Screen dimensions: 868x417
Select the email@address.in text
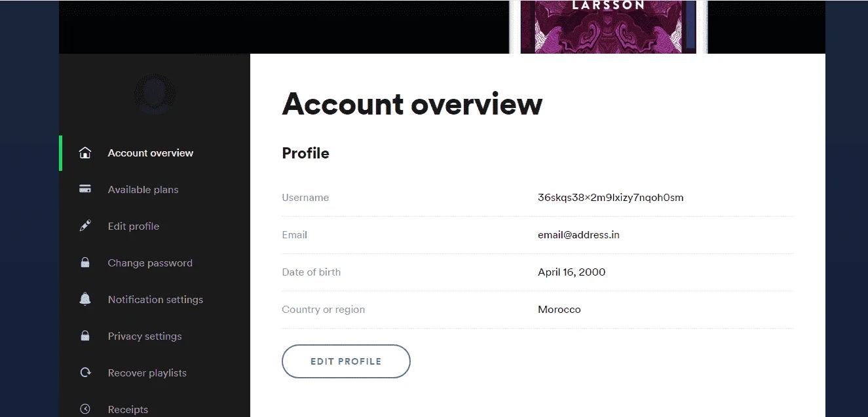[x=578, y=234]
